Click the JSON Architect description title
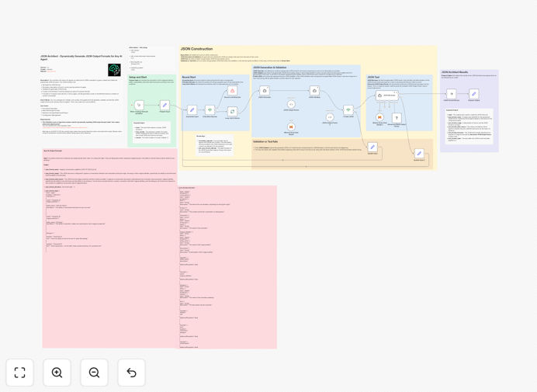537x392 pixels. click(81, 57)
